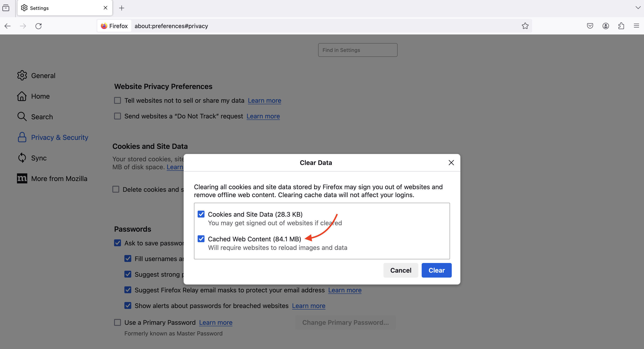Enable Tell websites not to sell or share data

[118, 100]
